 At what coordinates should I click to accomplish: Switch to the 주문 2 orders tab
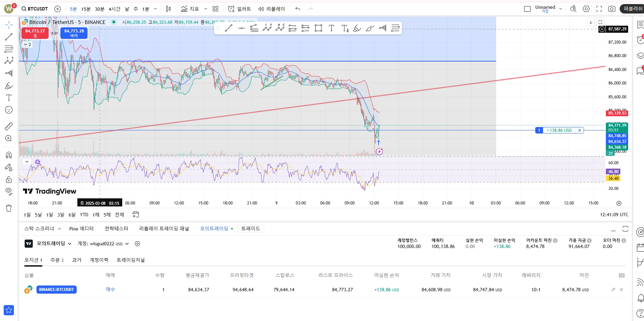pyautogui.click(x=57, y=260)
